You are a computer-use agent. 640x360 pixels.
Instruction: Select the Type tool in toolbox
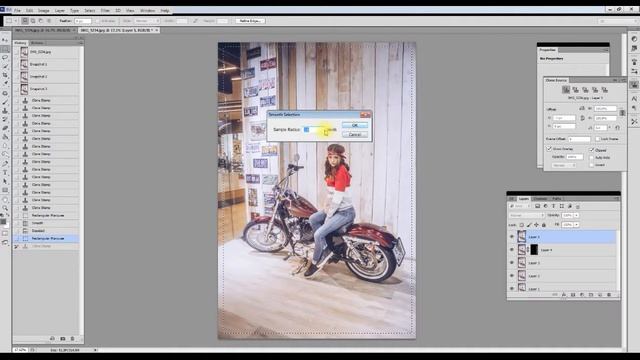5,173
